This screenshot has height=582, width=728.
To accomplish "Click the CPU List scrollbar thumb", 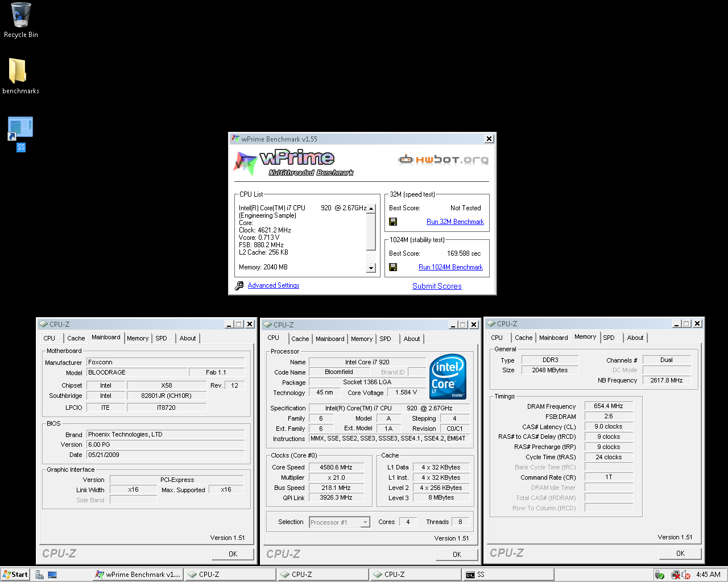I will click(x=371, y=232).
